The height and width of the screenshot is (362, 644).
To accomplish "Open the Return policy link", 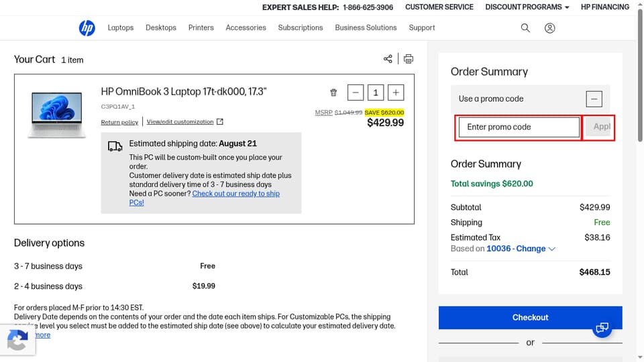I will tap(119, 122).
